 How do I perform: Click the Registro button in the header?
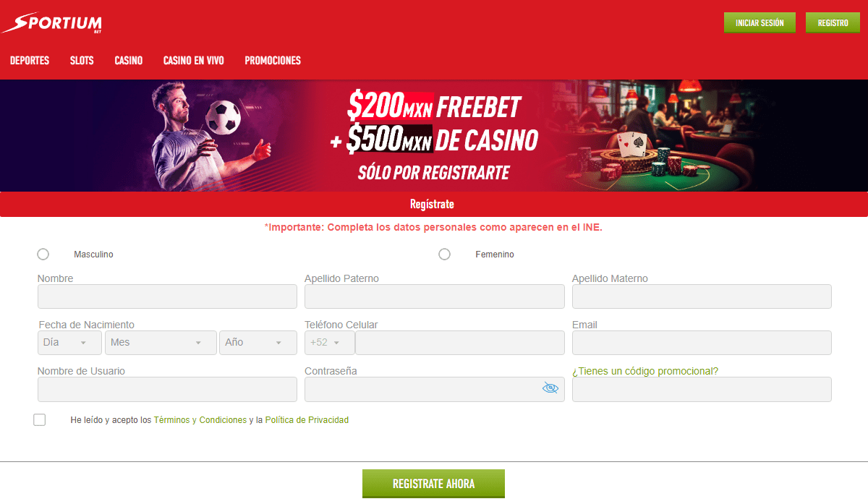pyautogui.click(x=833, y=22)
